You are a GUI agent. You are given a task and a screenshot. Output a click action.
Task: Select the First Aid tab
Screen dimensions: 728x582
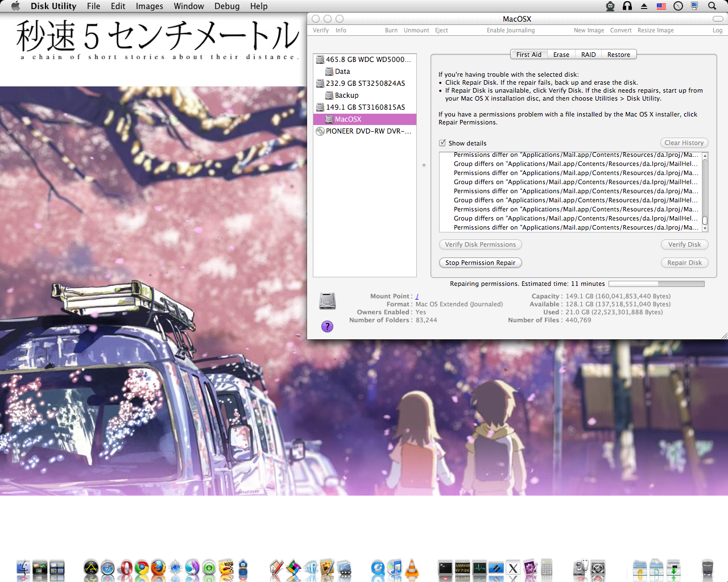tap(529, 55)
